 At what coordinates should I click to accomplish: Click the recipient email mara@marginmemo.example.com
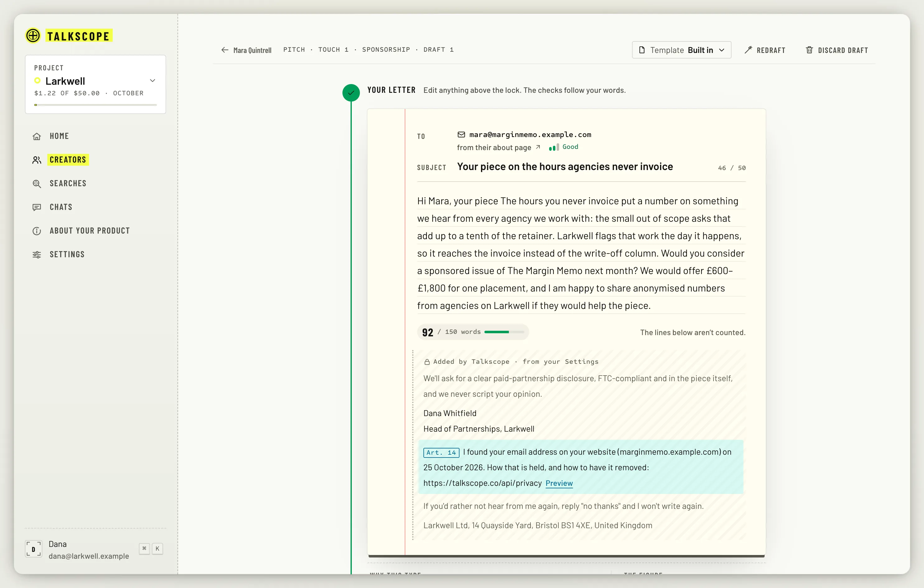click(530, 134)
